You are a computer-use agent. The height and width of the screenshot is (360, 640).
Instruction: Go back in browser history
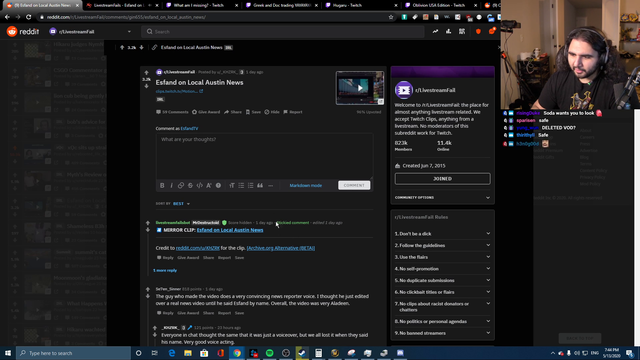click(7, 17)
